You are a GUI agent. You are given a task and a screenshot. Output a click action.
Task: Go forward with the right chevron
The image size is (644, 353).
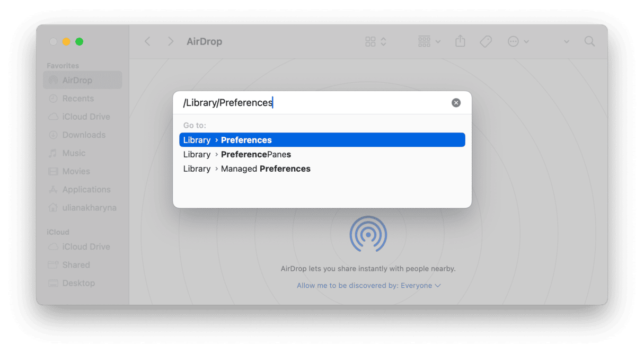170,41
